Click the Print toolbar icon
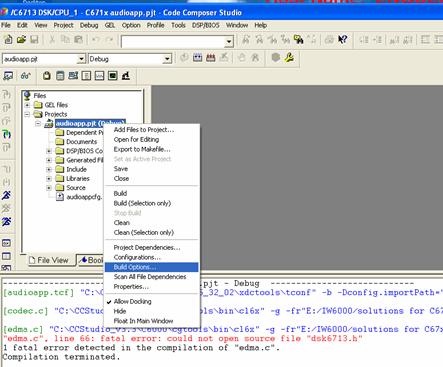Image resolution: width=443 pixels, height=367 pixels. 329,40
